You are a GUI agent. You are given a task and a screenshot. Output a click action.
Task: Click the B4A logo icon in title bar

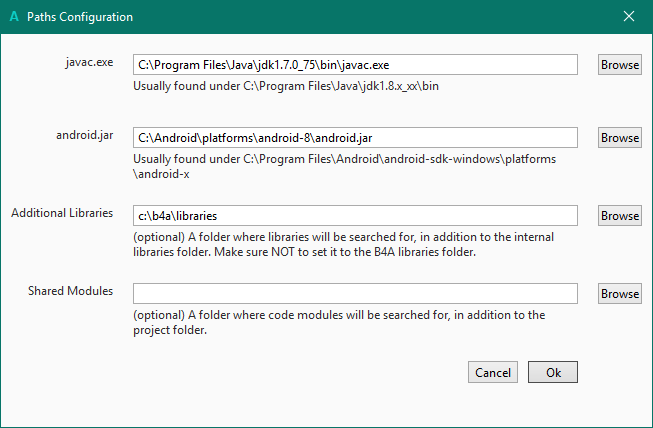point(14,17)
